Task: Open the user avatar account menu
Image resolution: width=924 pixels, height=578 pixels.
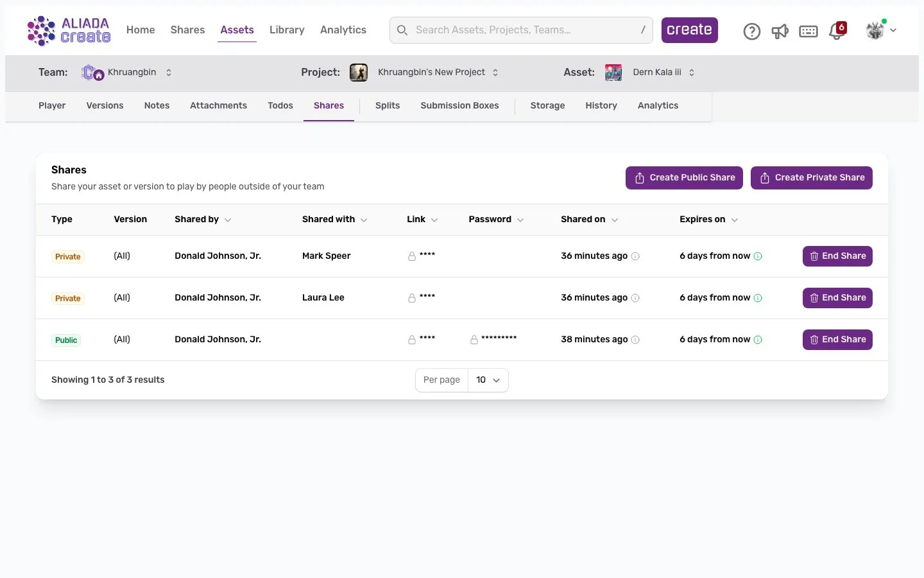Action: [x=880, y=30]
